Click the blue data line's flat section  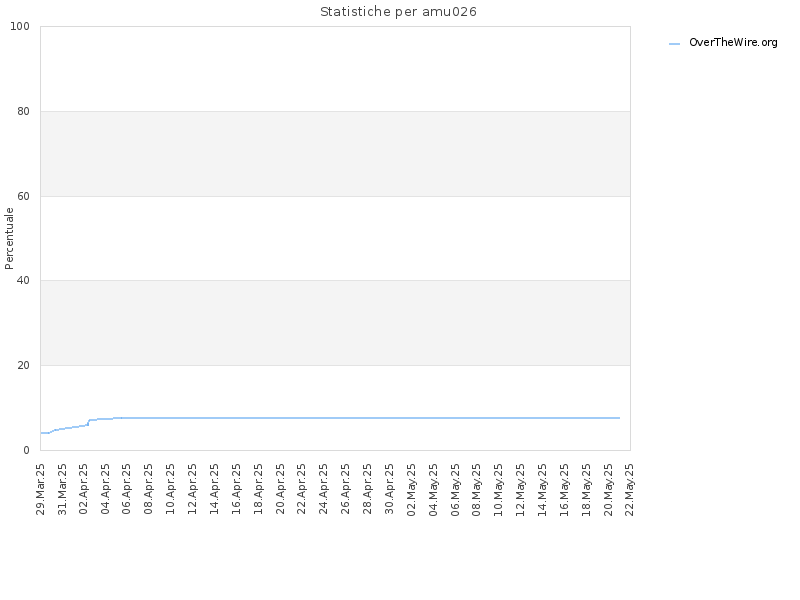367,418
